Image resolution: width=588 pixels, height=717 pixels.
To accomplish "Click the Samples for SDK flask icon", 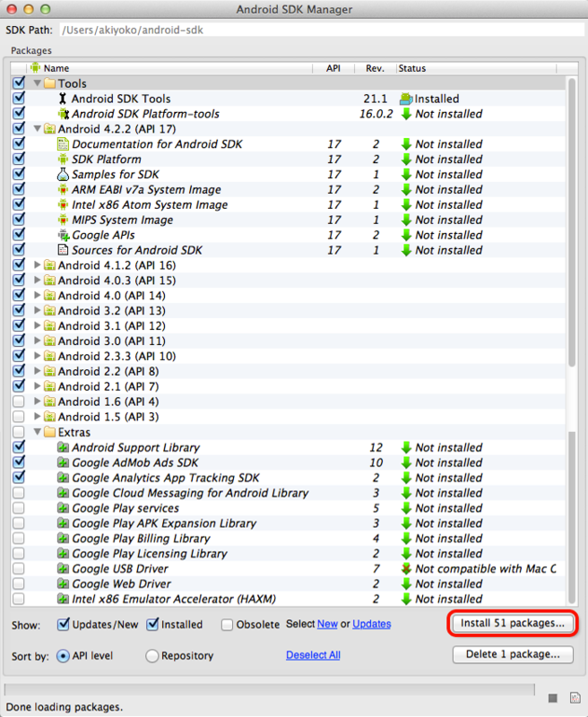I will pyautogui.click(x=63, y=174).
